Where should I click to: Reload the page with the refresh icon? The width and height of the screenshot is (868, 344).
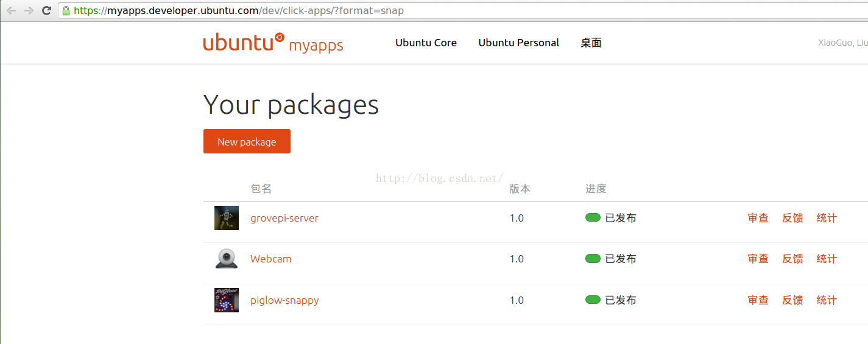(46, 10)
